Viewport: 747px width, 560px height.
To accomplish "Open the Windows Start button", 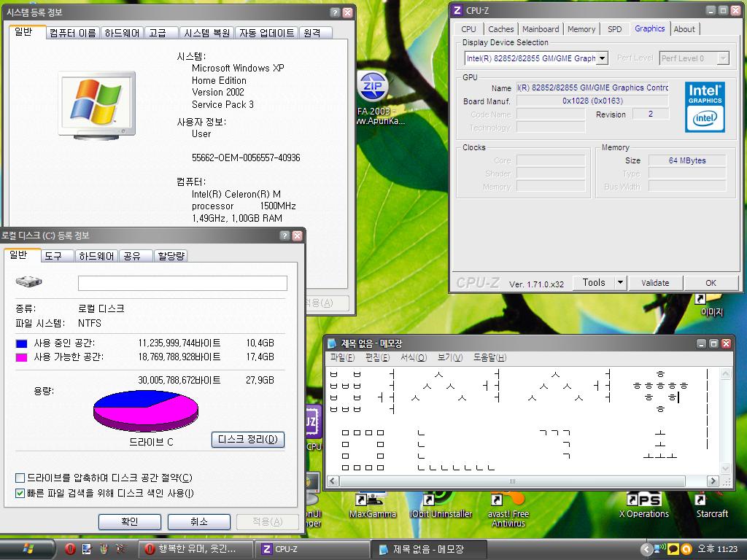I will [27, 549].
